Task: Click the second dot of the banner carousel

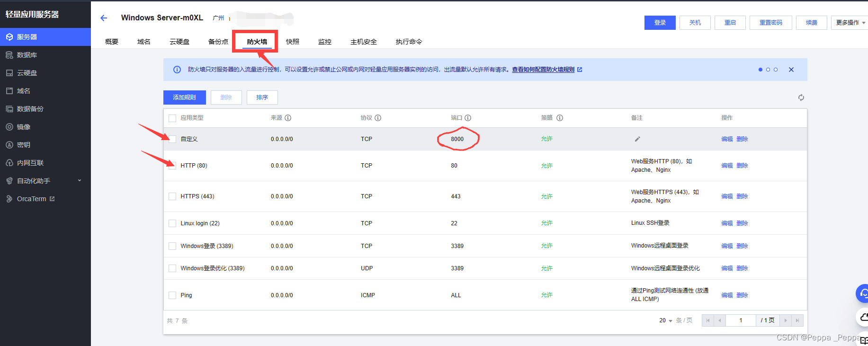Action: click(x=768, y=70)
